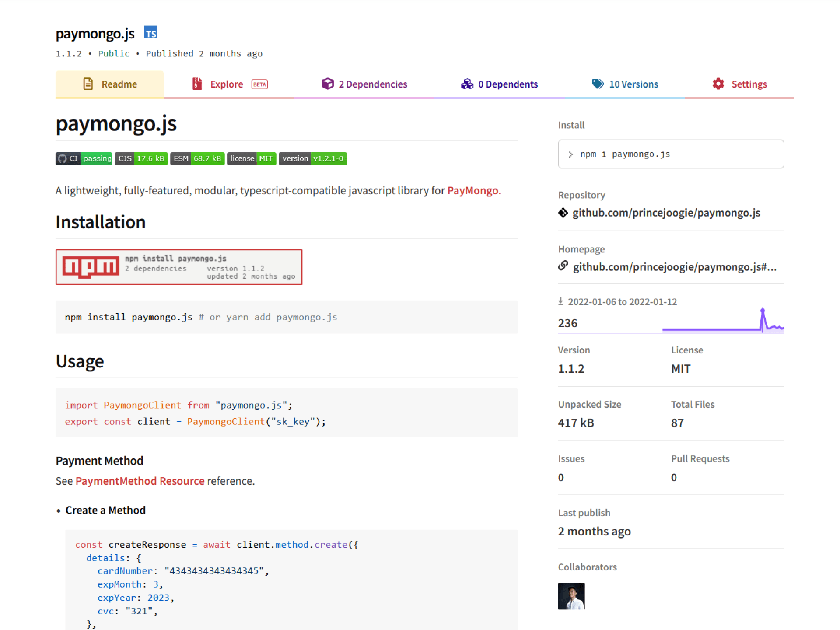Screen dimensions: 840x630
Task: Click the Payment Method subheading
Action: [99, 461]
